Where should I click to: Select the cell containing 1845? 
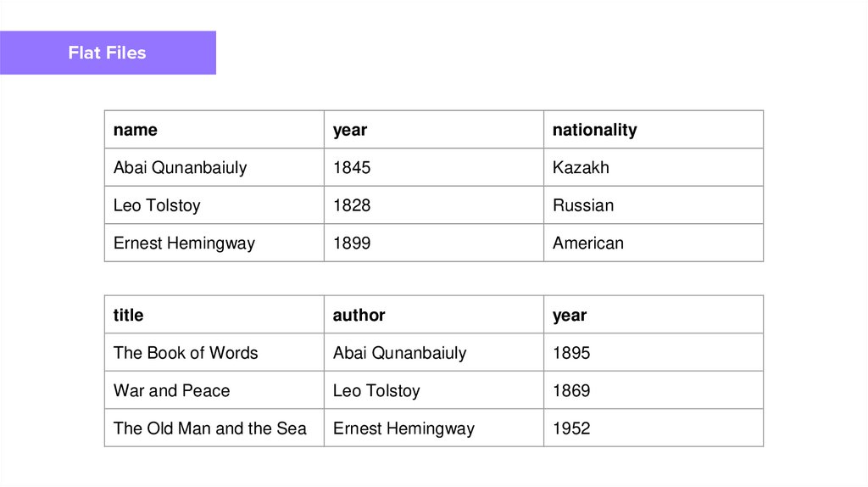pyautogui.click(x=352, y=167)
